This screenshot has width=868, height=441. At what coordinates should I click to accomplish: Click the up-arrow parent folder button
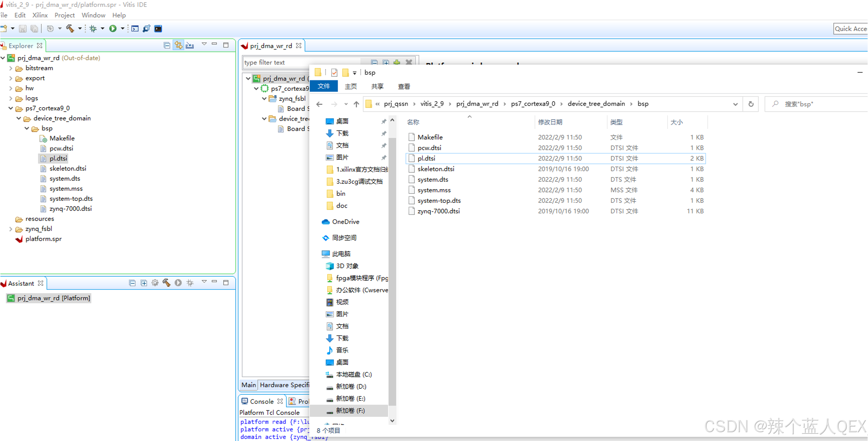[x=356, y=104]
